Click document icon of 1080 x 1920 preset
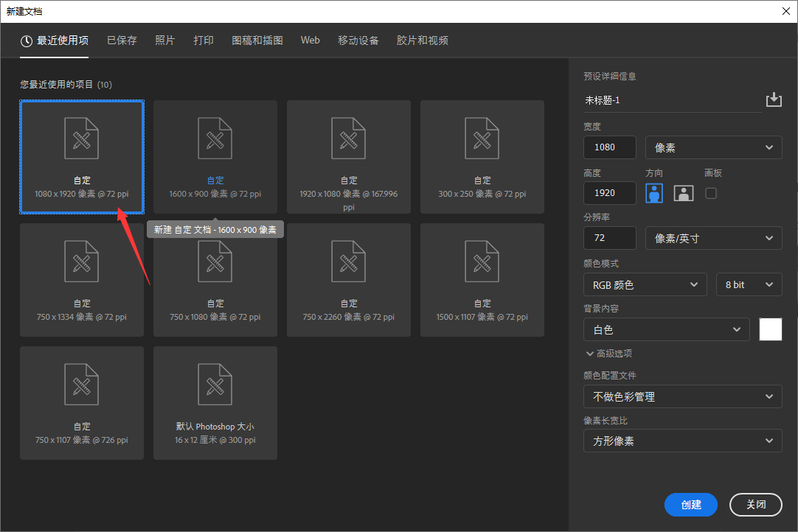This screenshot has width=798, height=532. (81, 139)
